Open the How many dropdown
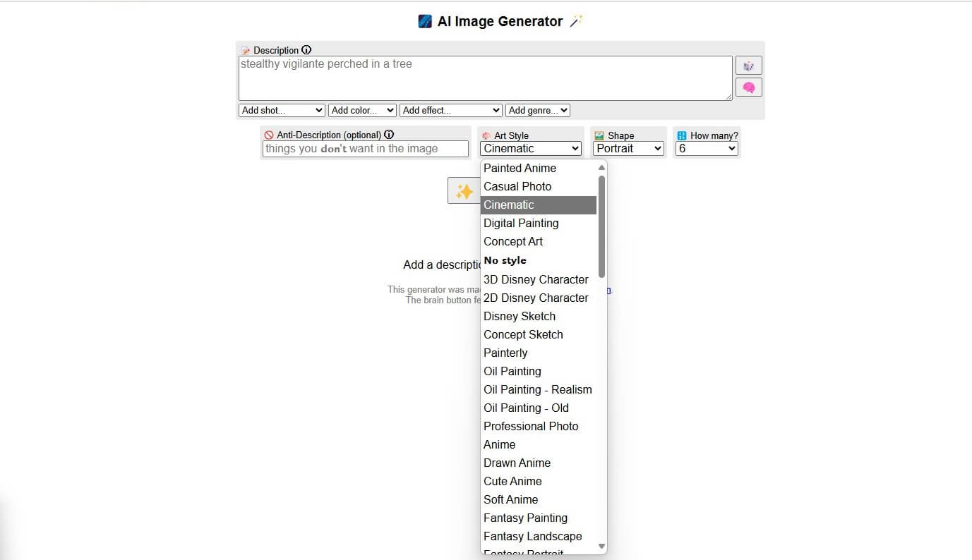The width and height of the screenshot is (972, 560). pos(706,149)
